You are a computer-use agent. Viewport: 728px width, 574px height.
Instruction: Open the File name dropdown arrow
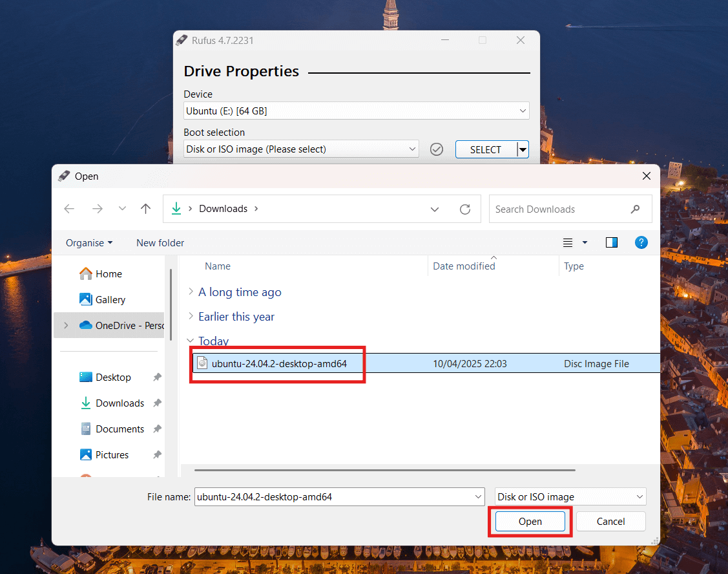(x=478, y=497)
